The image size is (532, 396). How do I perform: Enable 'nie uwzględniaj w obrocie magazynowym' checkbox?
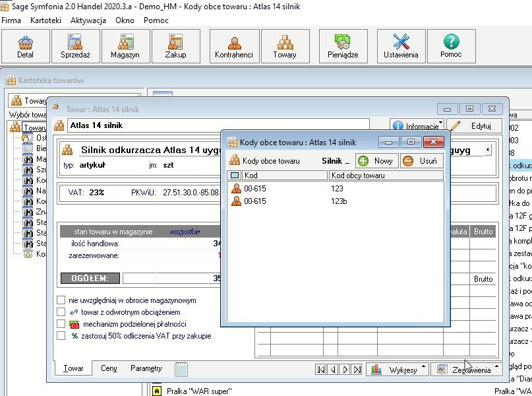coord(61,300)
